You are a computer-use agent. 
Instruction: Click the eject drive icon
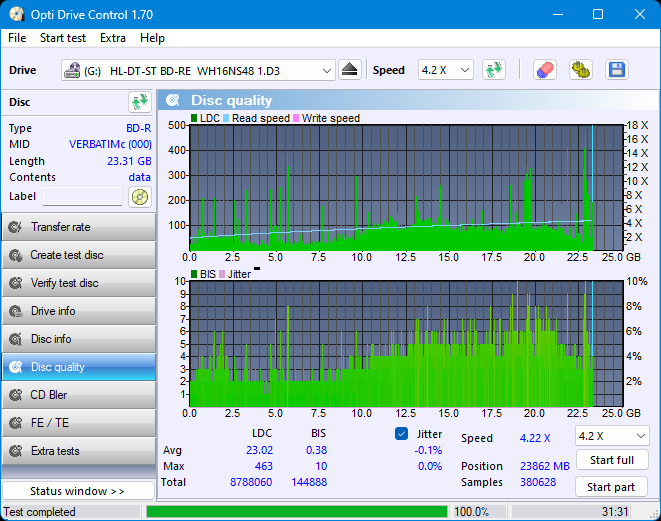349,70
